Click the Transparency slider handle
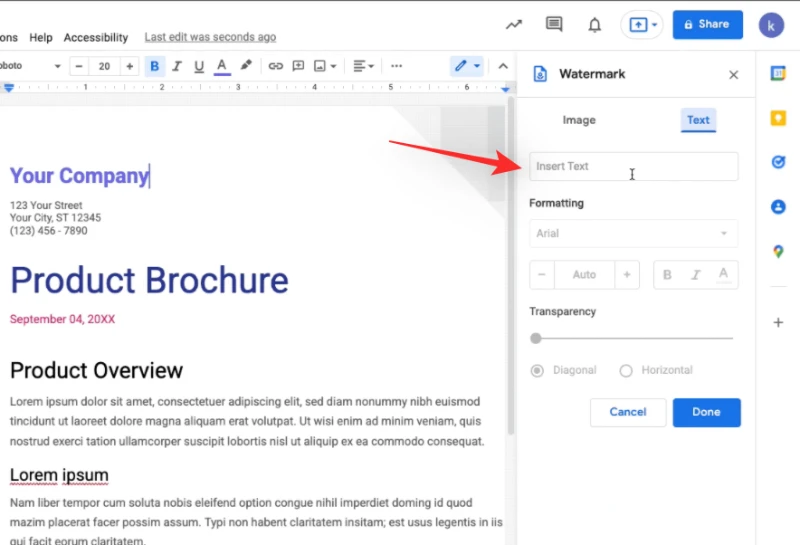 point(536,338)
